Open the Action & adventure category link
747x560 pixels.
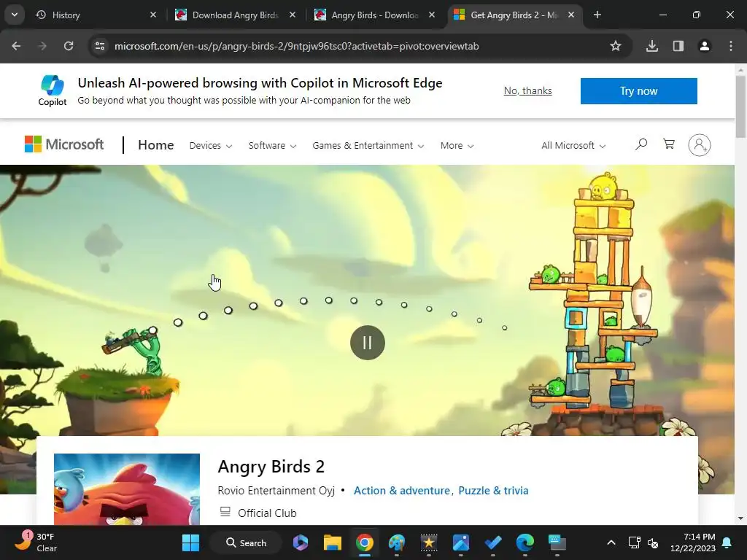tap(402, 491)
